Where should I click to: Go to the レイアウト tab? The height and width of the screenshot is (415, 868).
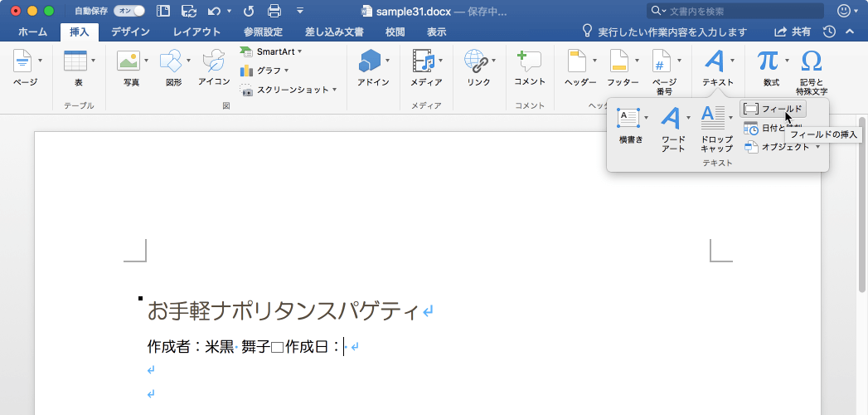[x=196, y=32]
